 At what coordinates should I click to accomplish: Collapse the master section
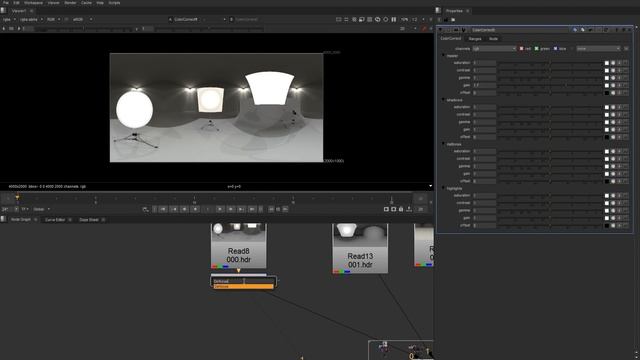point(444,56)
